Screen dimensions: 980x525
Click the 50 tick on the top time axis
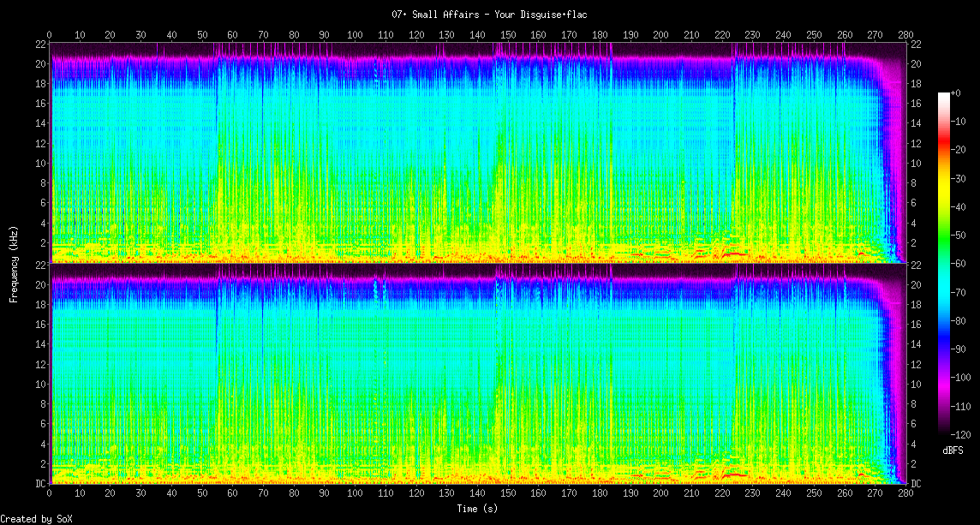tap(202, 35)
